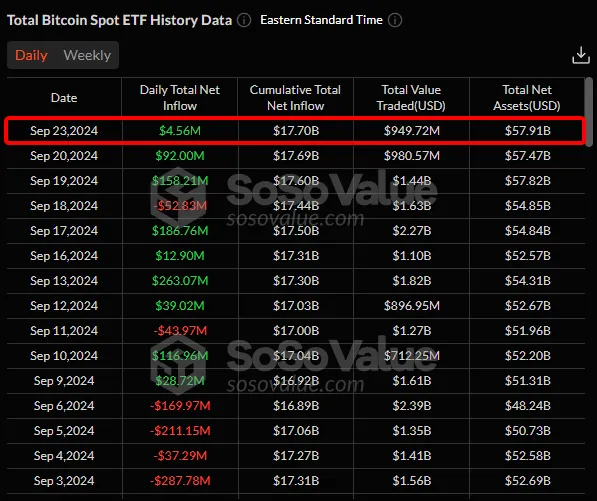Select the Sep 20,2024 date cell

64,156
